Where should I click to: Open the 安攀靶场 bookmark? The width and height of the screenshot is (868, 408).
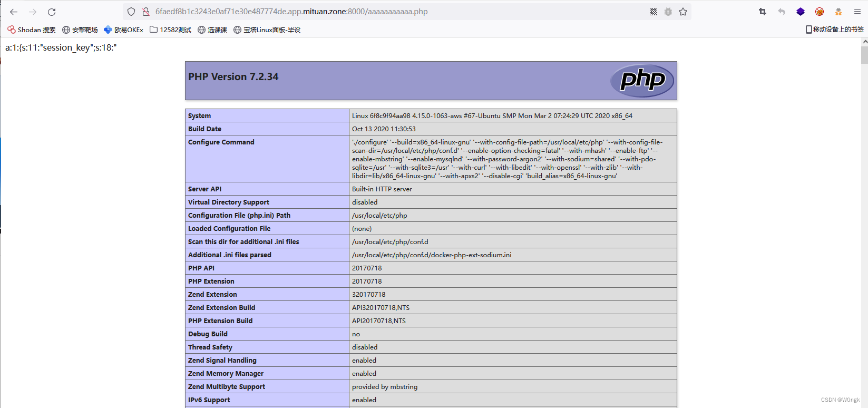[80, 30]
